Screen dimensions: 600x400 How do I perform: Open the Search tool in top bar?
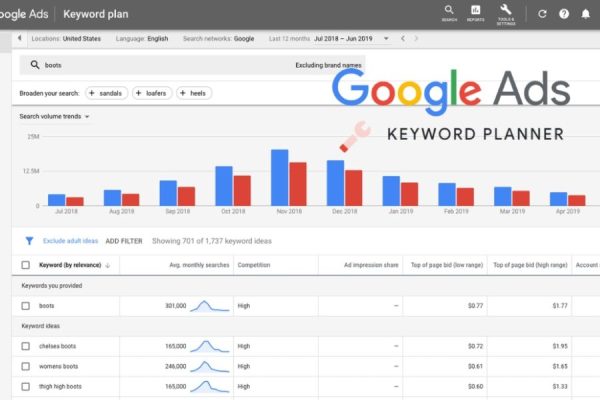pyautogui.click(x=448, y=13)
